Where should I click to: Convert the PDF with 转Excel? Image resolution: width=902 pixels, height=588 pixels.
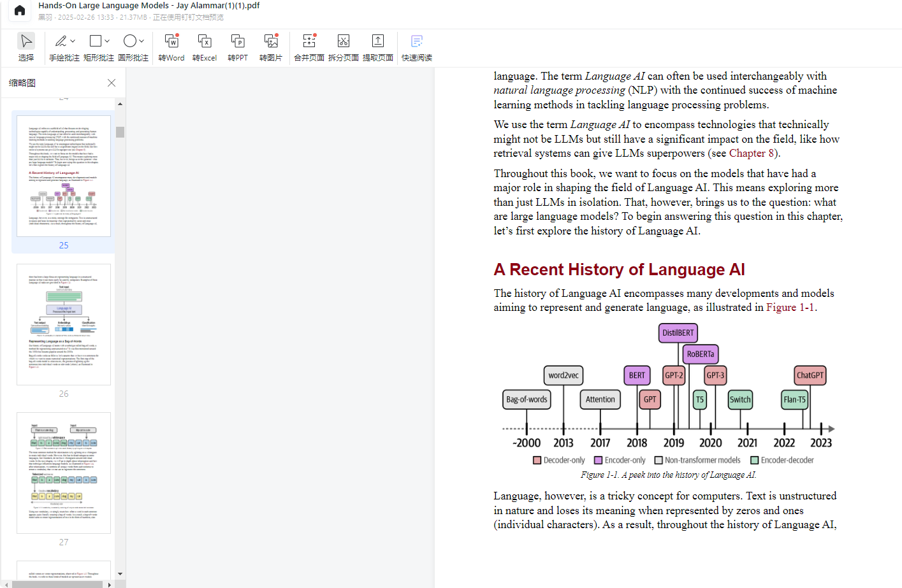(205, 47)
